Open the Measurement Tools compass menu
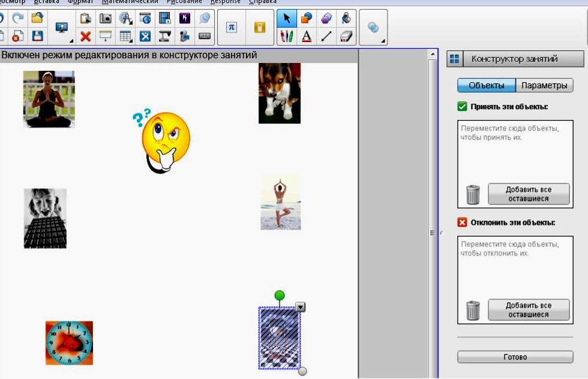This screenshot has width=588, height=379. (125, 17)
